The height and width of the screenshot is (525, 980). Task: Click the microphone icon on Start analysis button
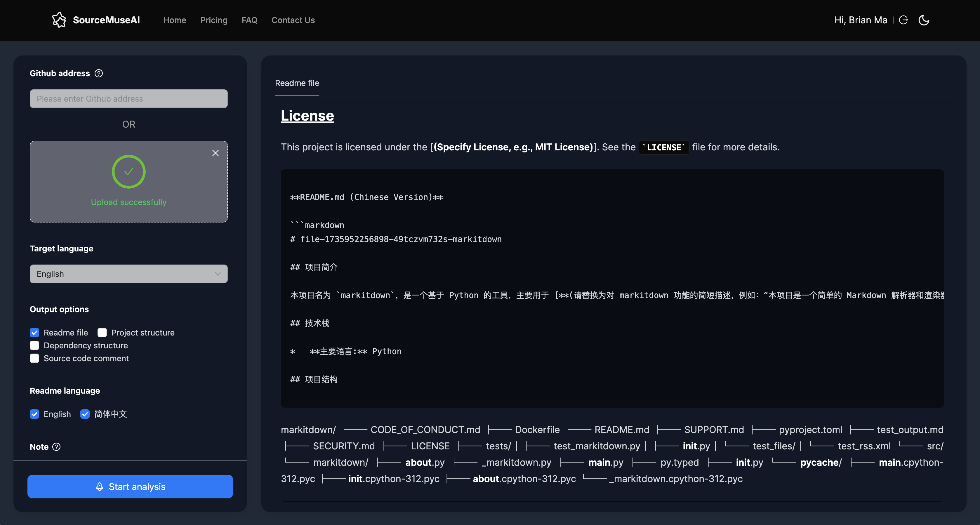pyautogui.click(x=99, y=486)
